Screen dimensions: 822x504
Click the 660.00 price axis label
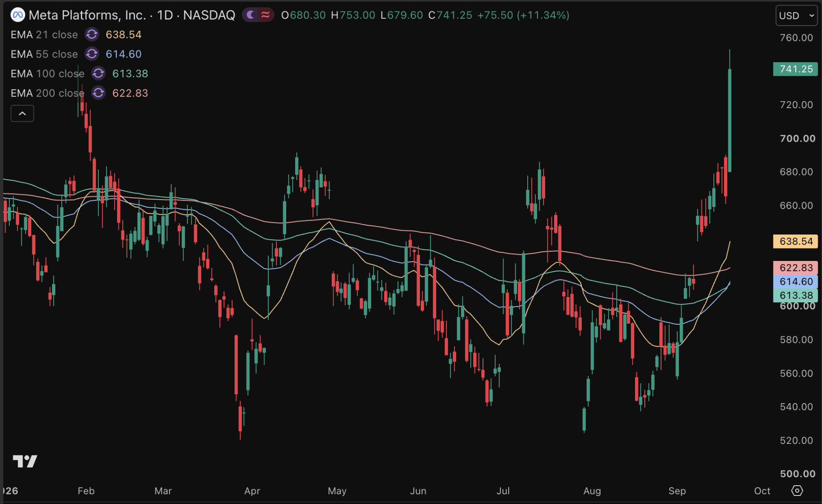click(796, 206)
